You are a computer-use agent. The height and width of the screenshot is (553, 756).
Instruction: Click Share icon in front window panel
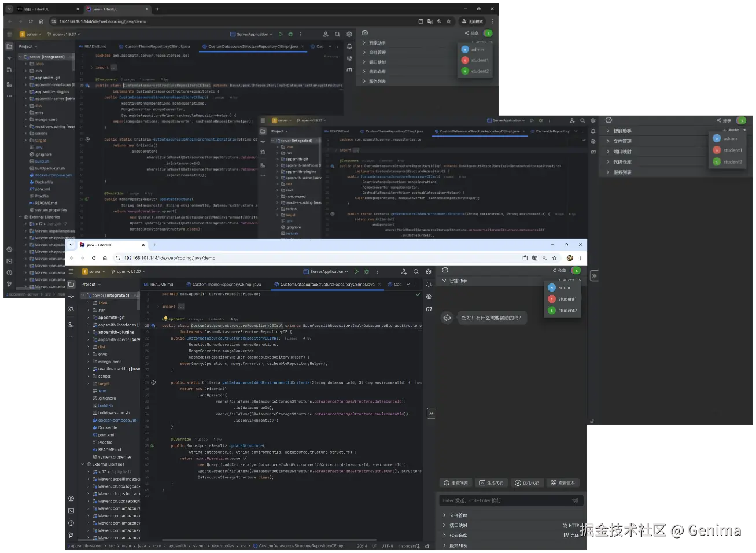[559, 270]
